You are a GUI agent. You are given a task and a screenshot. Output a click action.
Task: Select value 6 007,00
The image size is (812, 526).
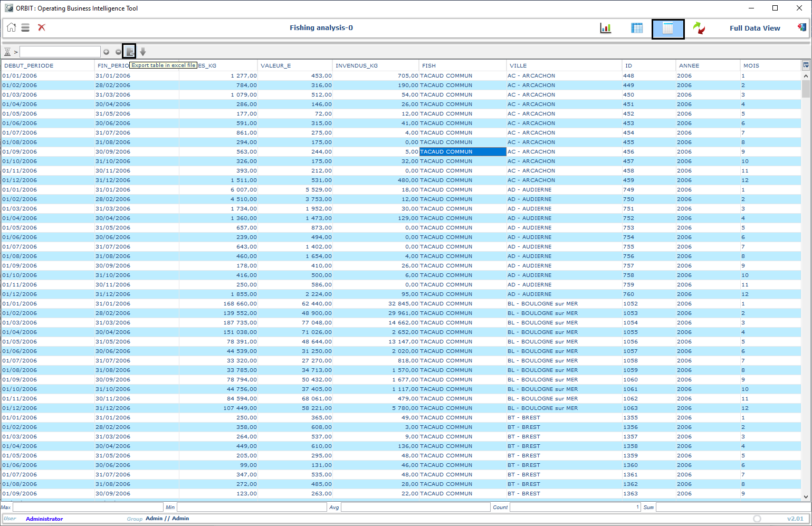click(218, 189)
